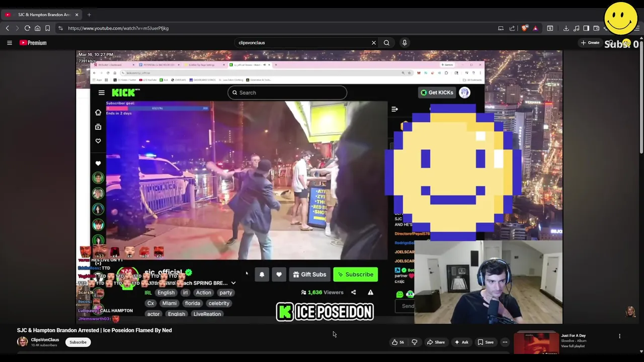Open the Brave Rewards triangle icon
This screenshot has height=362, width=644.
click(535, 28)
